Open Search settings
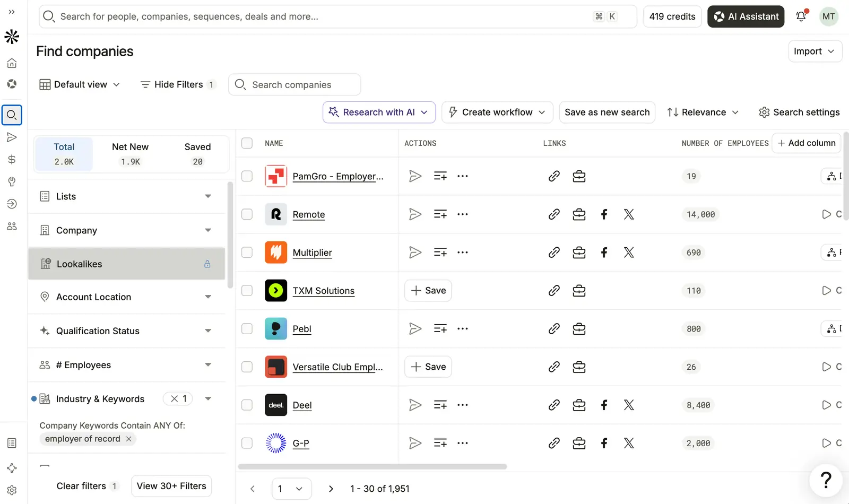849x504 pixels. tap(799, 112)
